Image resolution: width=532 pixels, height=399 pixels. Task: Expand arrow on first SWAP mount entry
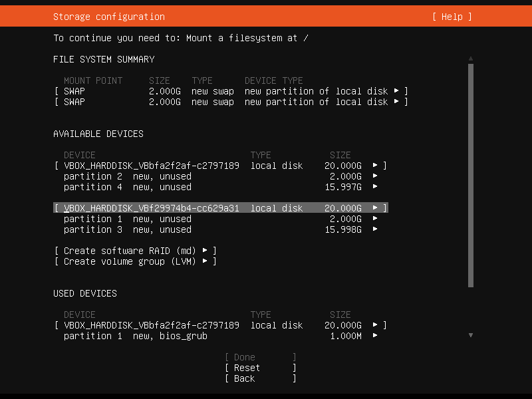(x=396, y=91)
